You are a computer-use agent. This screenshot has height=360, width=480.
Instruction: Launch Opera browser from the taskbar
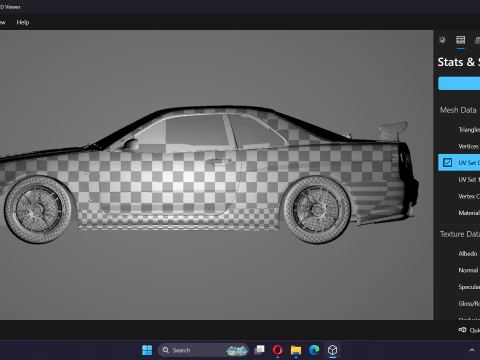(x=278, y=350)
